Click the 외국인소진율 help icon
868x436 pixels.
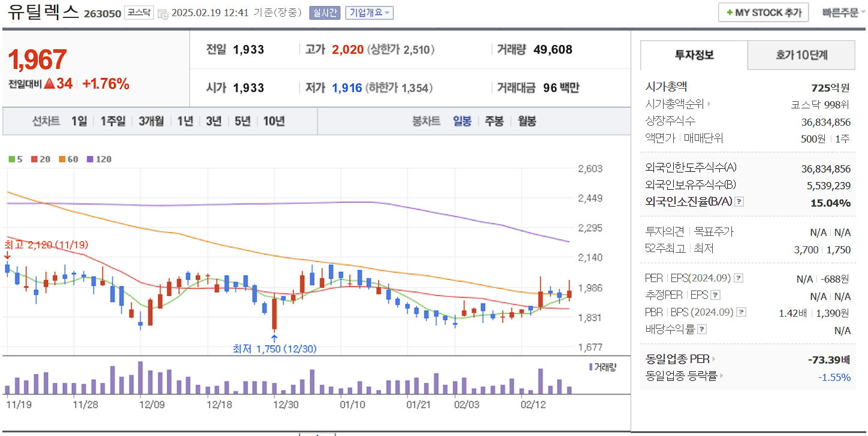point(739,202)
